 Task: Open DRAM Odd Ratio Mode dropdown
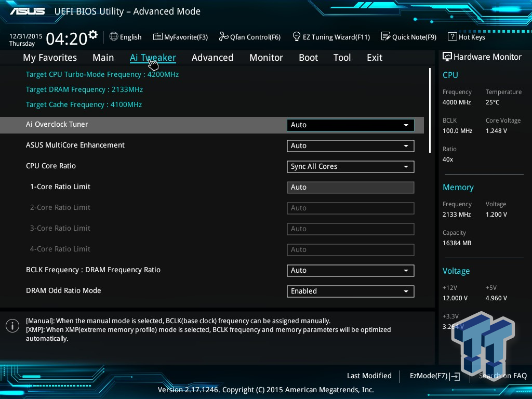point(351,291)
